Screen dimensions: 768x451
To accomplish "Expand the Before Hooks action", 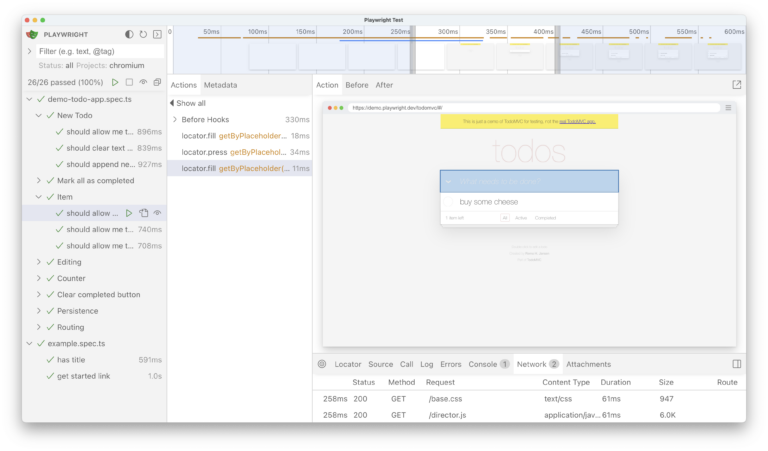I will (175, 119).
